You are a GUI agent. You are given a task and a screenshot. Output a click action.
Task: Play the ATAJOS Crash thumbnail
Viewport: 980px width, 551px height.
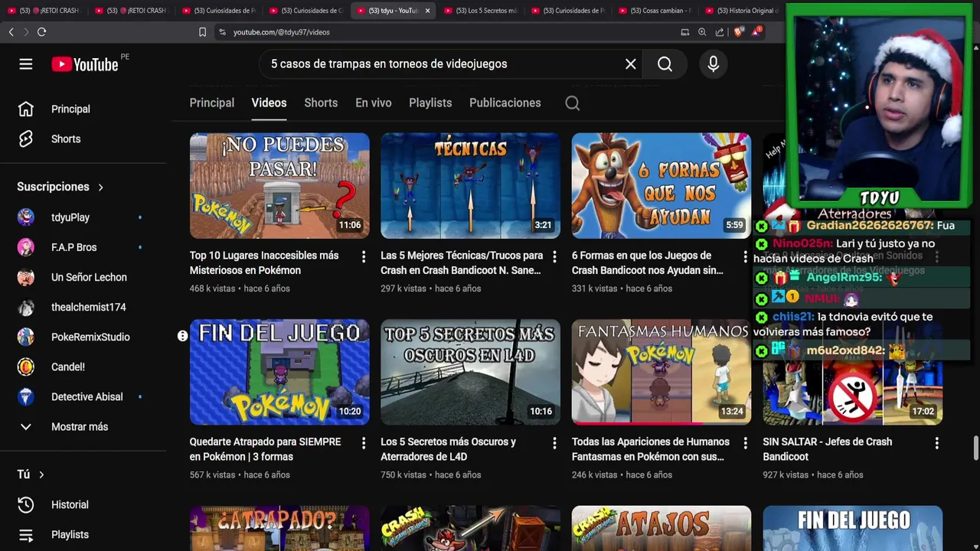coord(661,529)
